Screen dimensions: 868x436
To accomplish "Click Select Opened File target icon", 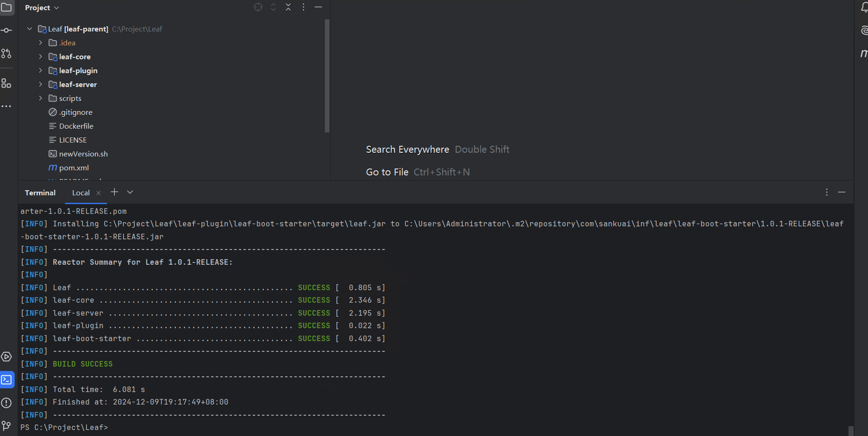I will (258, 7).
